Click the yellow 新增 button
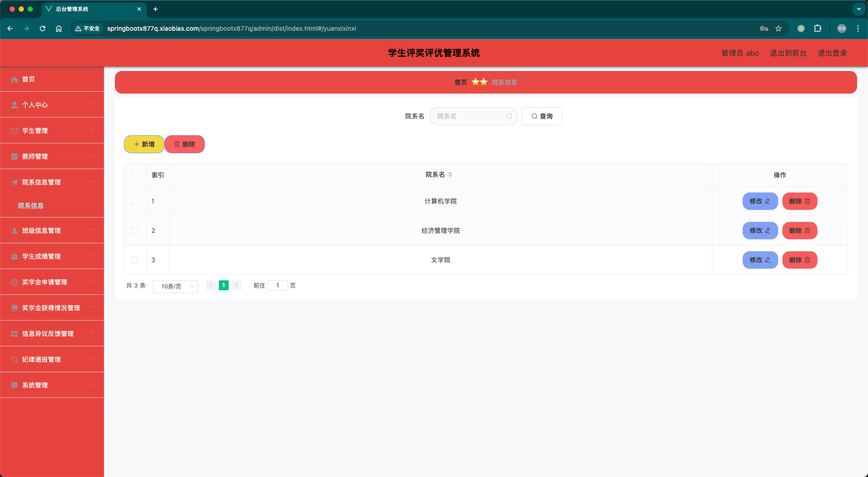 click(144, 144)
